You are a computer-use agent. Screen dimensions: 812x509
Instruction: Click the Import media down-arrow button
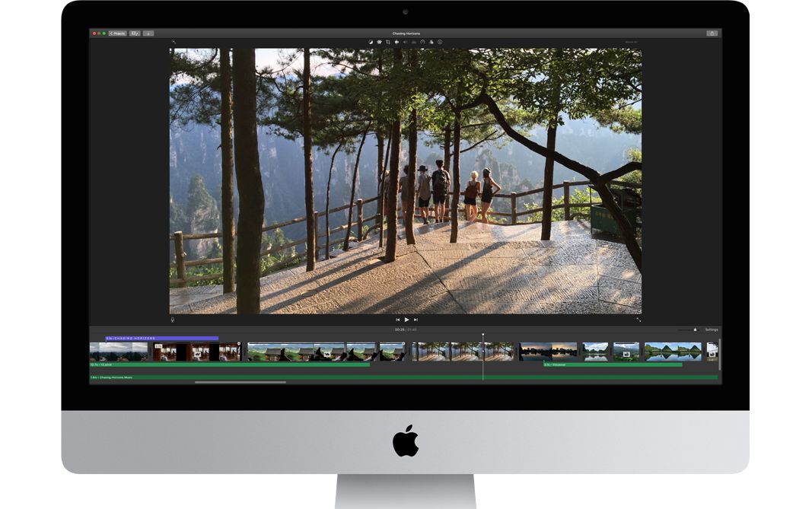pyautogui.click(x=148, y=33)
